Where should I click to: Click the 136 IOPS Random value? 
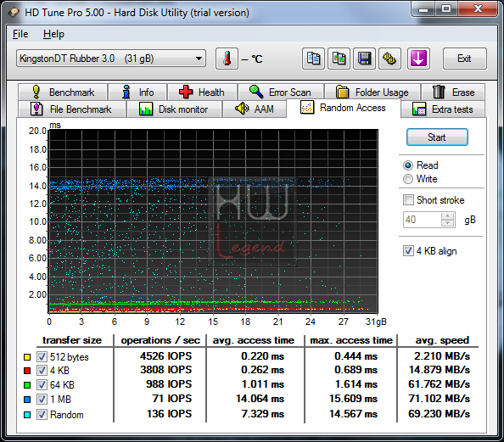tap(169, 414)
